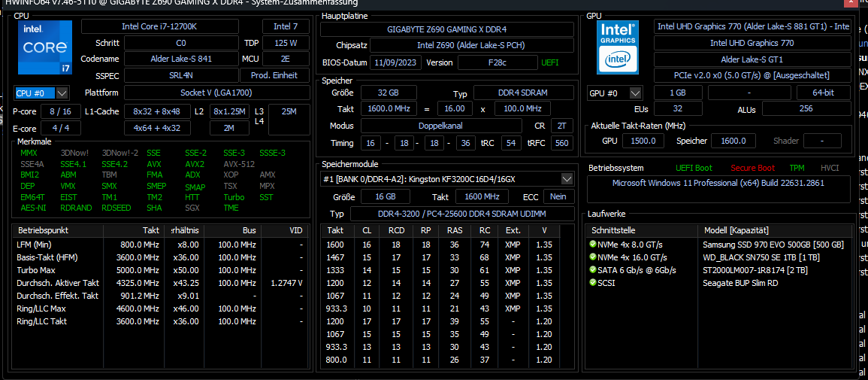
Task: Select the Turbo Max row
Action: coord(161,270)
